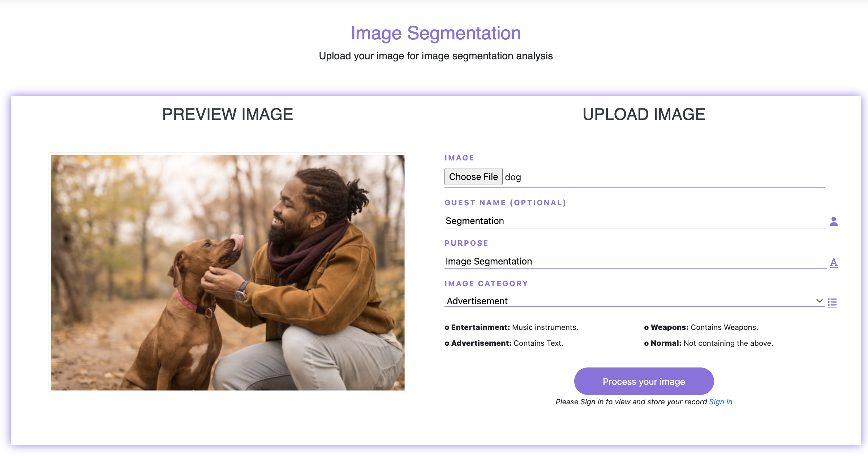Viewport: 868px width, 456px height.
Task: Click the Weapons category description
Action: (x=701, y=327)
